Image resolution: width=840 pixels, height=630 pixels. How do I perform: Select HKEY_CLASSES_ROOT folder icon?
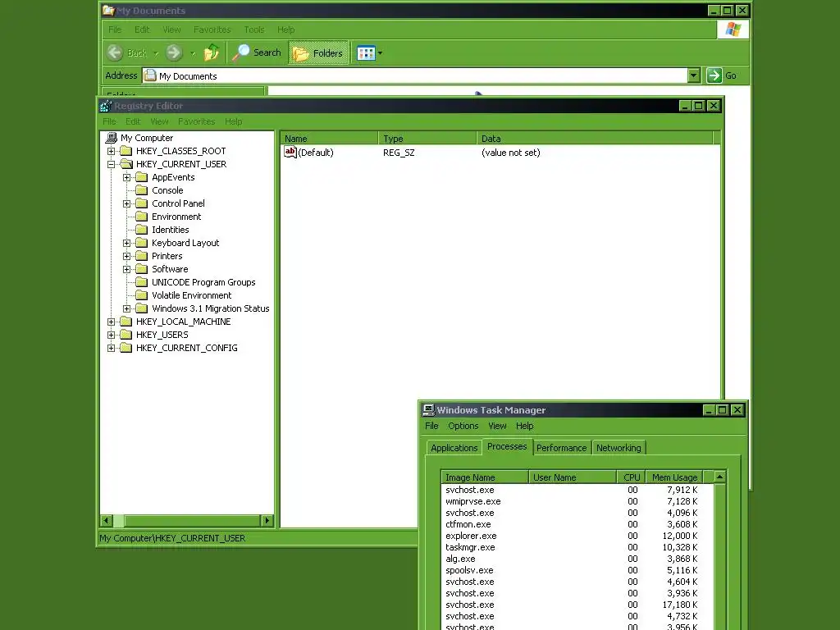tap(126, 151)
